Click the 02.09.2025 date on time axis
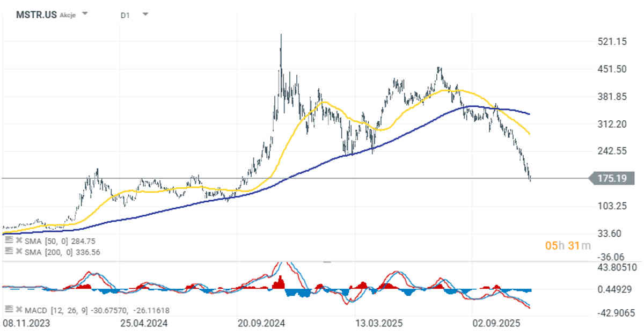Image resolution: width=644 pixels, height=336 pixels. 495,324
